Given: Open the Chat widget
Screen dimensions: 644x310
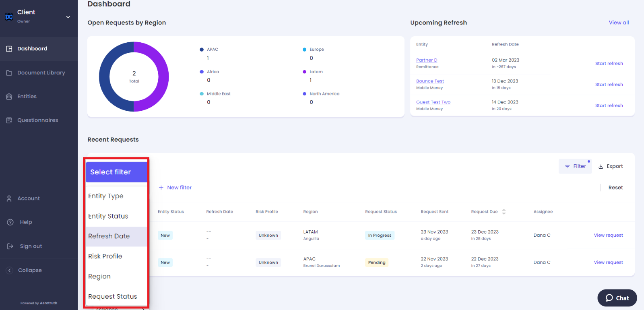Looking at the screenshot, I should (x=617, y=298).
